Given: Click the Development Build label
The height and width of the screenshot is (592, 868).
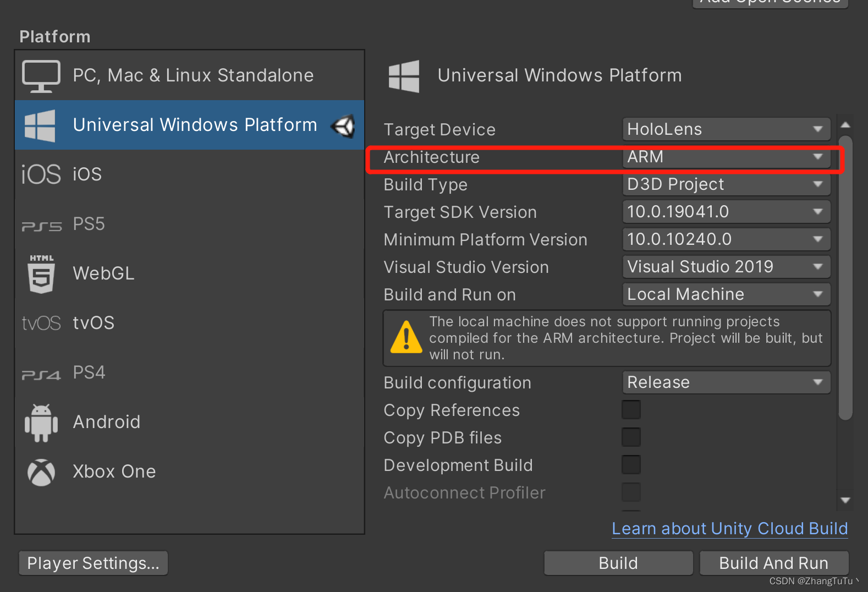Looking at the screenshot, I should click(x=458, y=465).
